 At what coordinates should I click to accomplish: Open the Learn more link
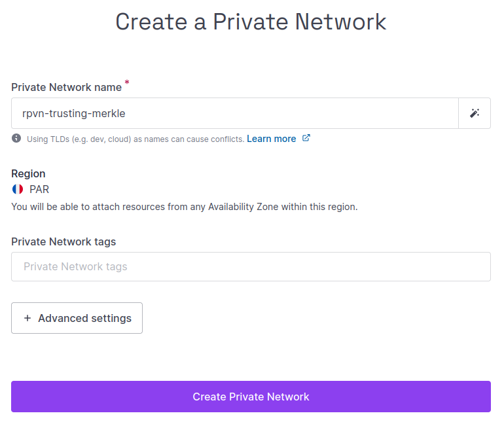[271, 139]
